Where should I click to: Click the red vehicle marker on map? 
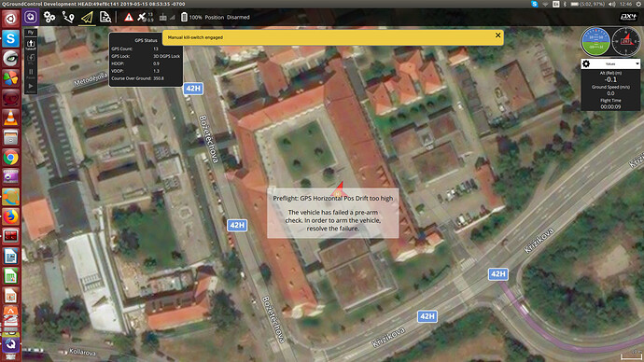pos(339,189)
